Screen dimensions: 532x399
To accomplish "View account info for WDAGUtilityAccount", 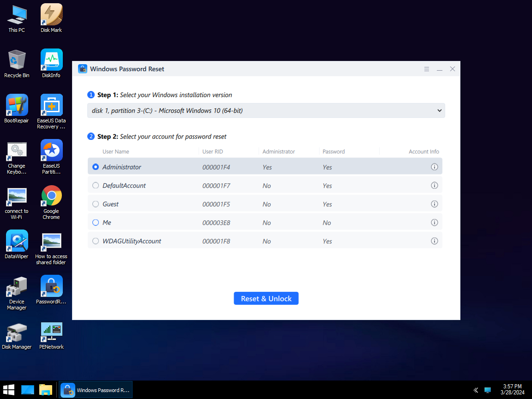I will pyautogui.click(x=434, y=241).
